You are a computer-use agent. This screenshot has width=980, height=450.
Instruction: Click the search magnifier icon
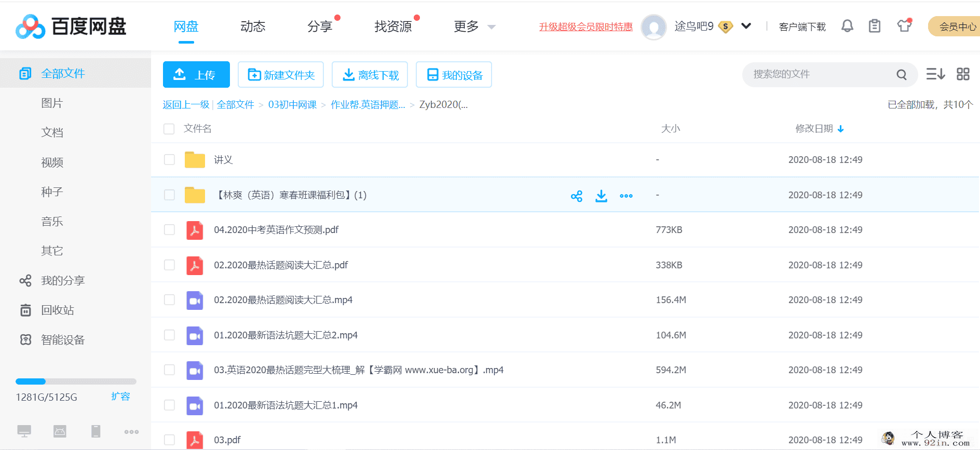pos(902,75)
